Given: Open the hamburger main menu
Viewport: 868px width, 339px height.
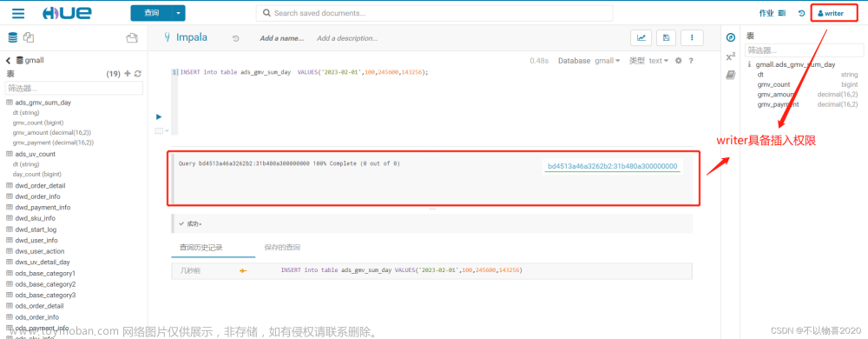Looking at the screenshot, I should pos(18,13).
